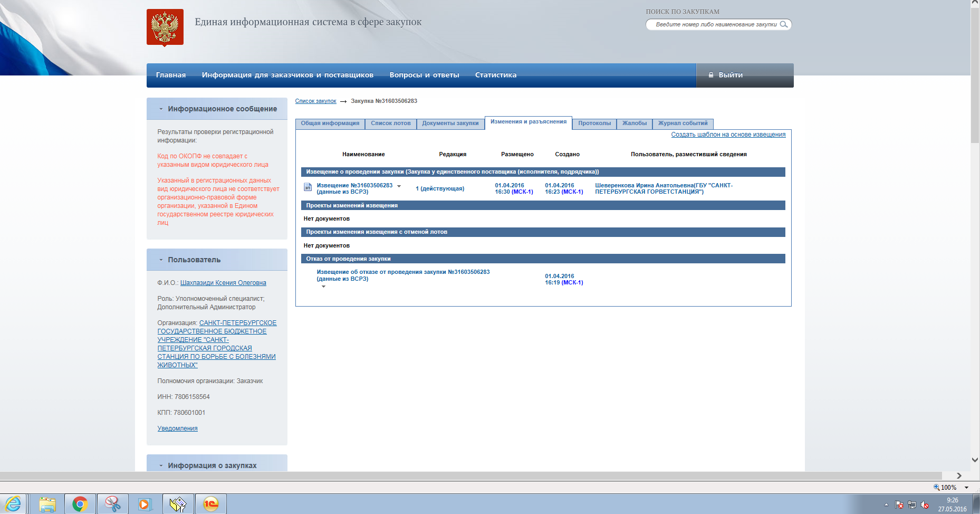
Task: Open the taskbar app with yellow flags icon
Action: click(x=178, y=504)
